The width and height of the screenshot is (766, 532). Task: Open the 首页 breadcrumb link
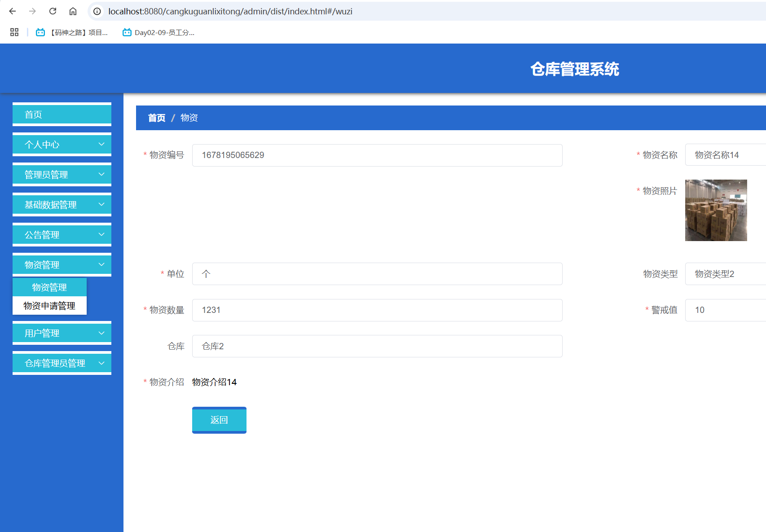click(156, 118)
